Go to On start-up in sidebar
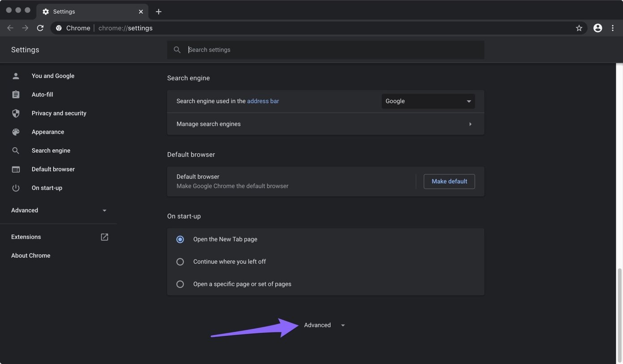Viewport: 623px width, 364px height. [x=47, y=188]
